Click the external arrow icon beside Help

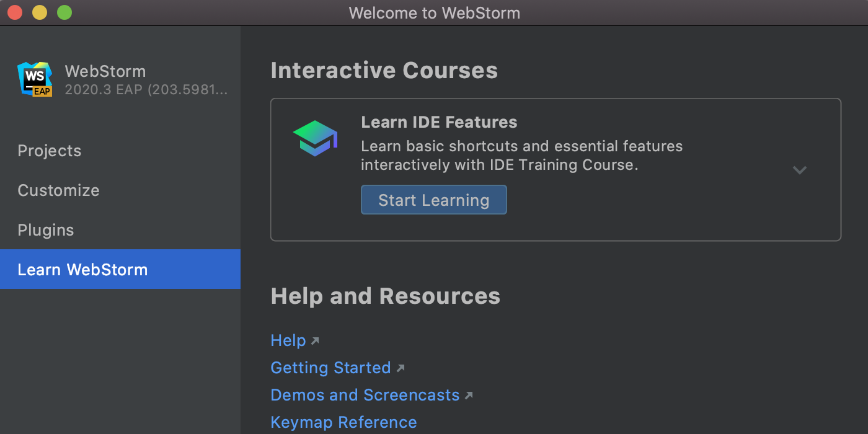315,341
